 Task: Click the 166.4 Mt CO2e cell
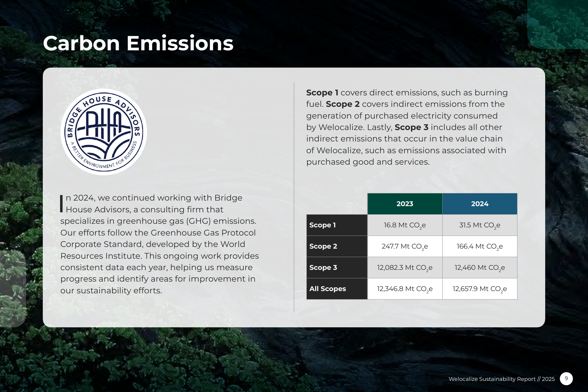[x=480, y=246]
